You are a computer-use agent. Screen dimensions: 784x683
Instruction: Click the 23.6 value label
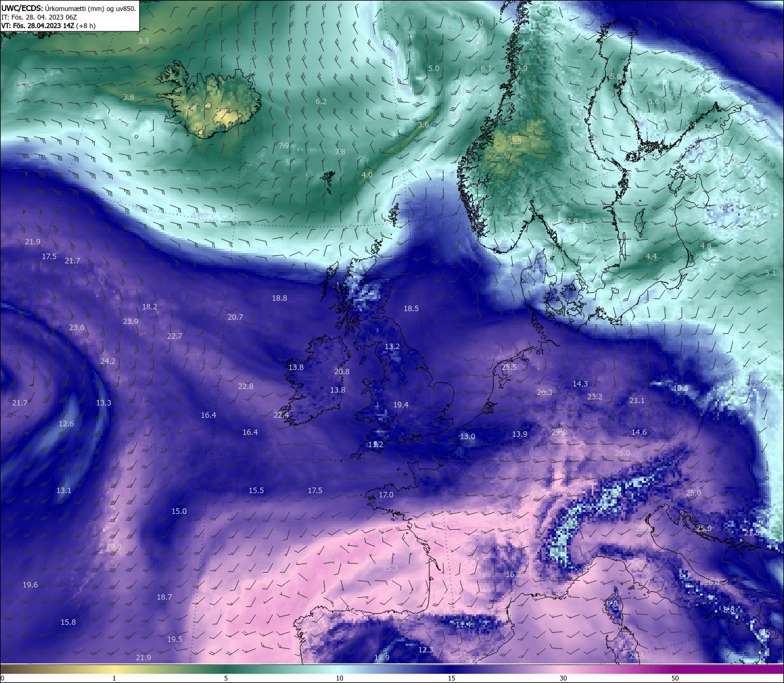click(x=77, y=328)
